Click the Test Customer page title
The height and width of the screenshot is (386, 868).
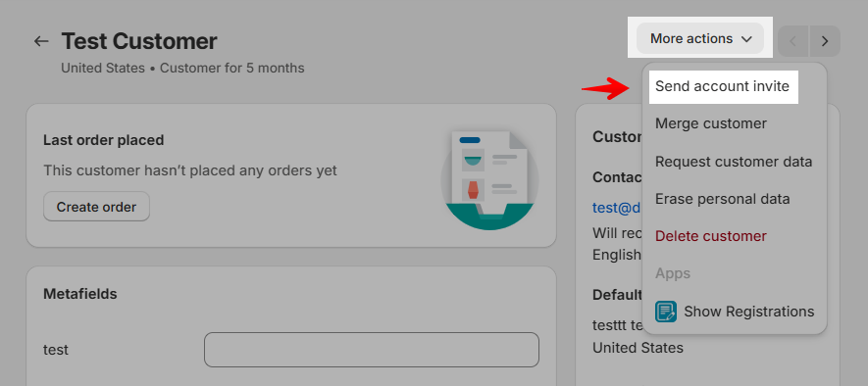click(139, 41)
